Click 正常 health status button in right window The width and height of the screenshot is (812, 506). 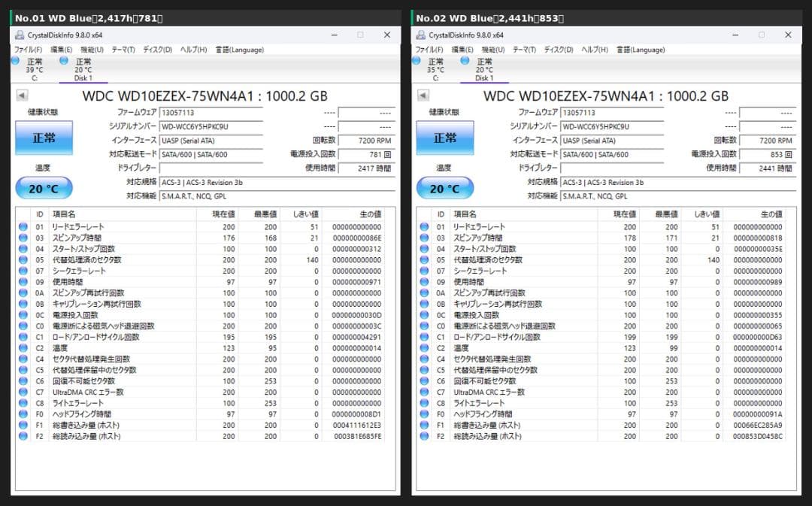coord(445,138)
